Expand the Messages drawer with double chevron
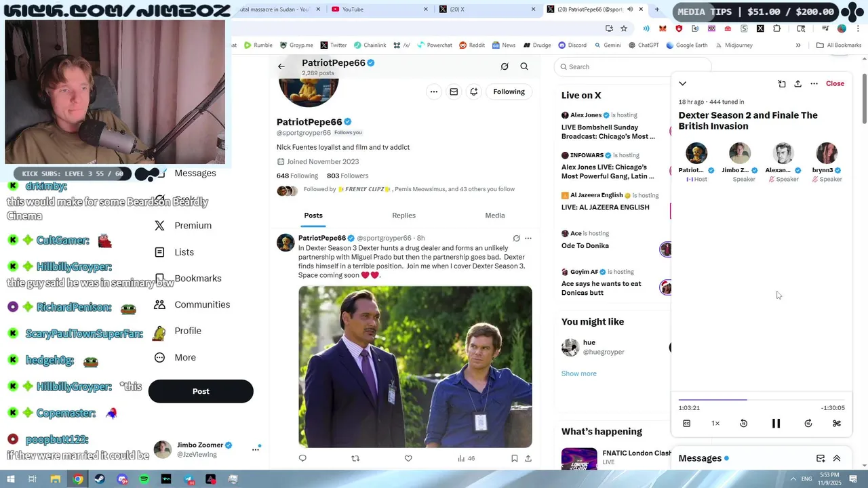This screenshot has height=488, width=868. (837, 459)
